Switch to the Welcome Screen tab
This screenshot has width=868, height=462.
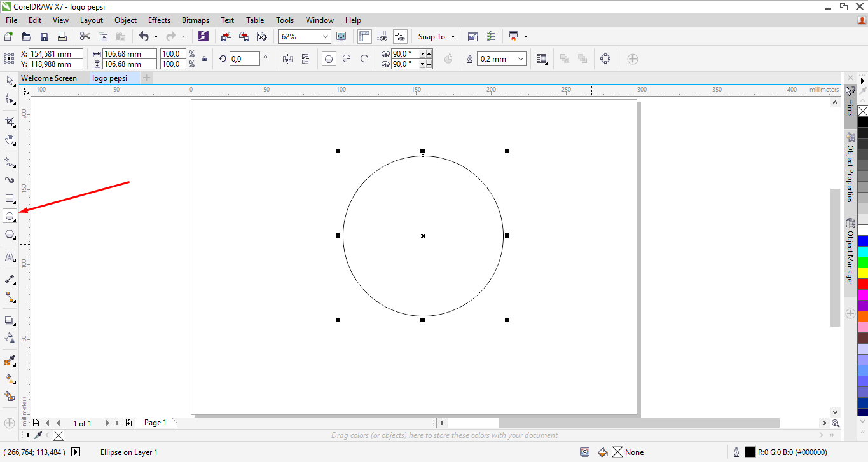click(49, 78)
